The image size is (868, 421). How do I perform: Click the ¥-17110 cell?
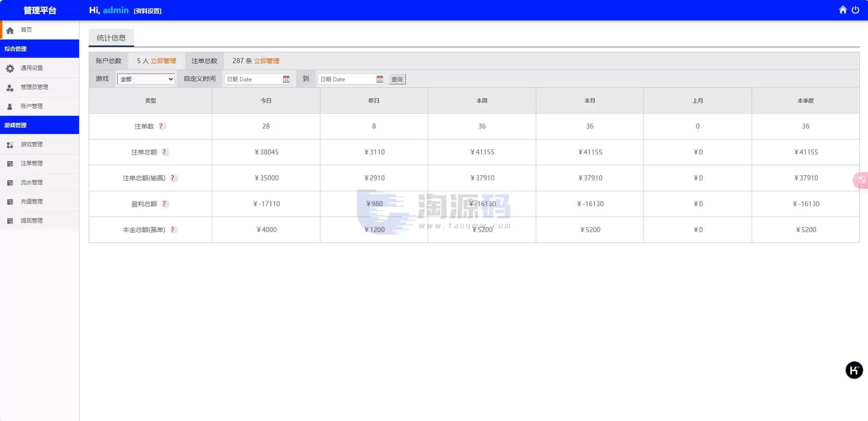coord(266,204)
